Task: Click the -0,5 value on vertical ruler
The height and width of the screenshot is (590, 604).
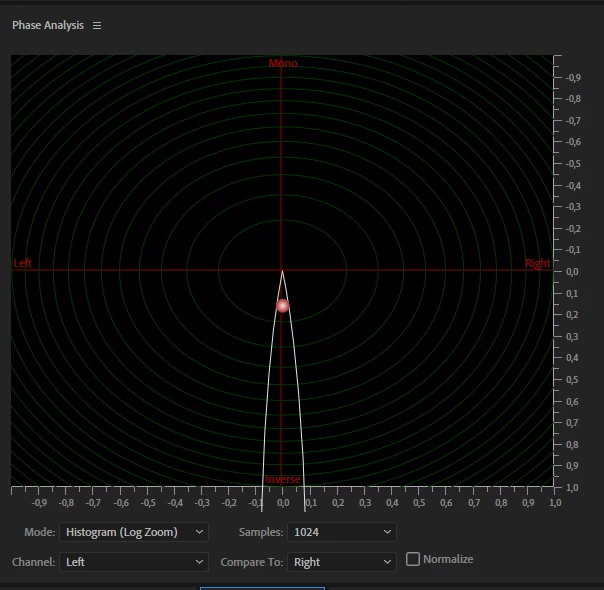Action: tap(573, 164)
